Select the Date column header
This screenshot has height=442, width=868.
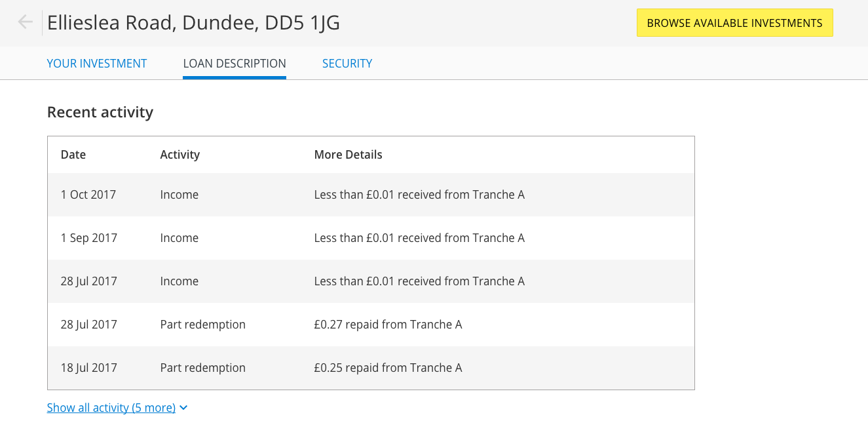73,155
